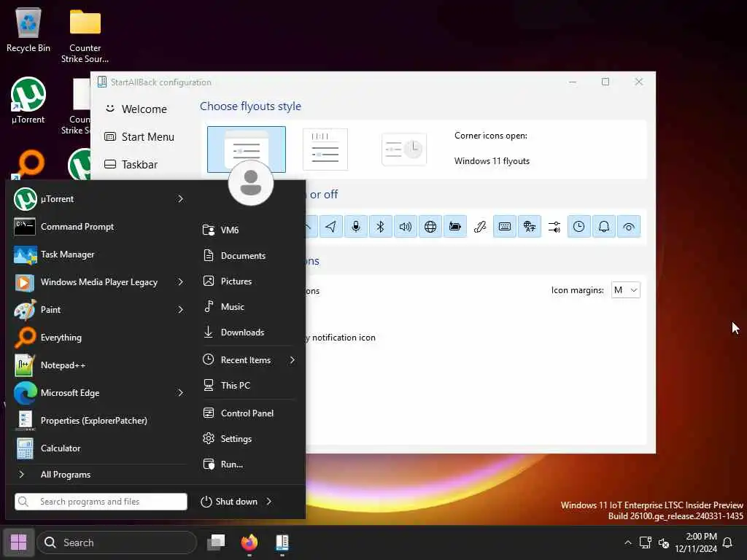
Task: Toggle the location arrow system icon
Action: (330, 227)
